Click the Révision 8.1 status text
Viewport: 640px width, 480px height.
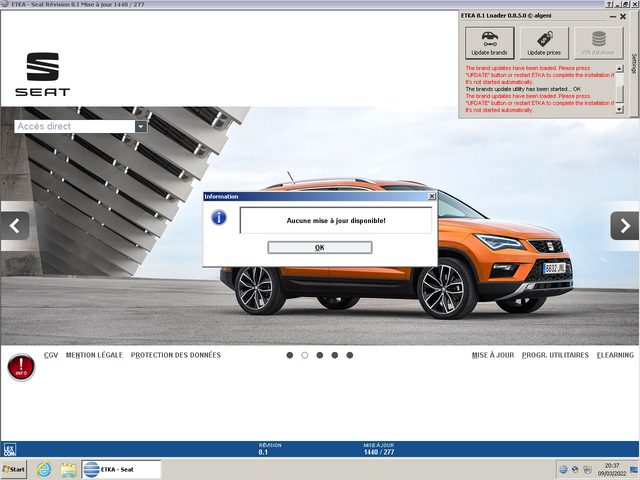tap(270, 449)
